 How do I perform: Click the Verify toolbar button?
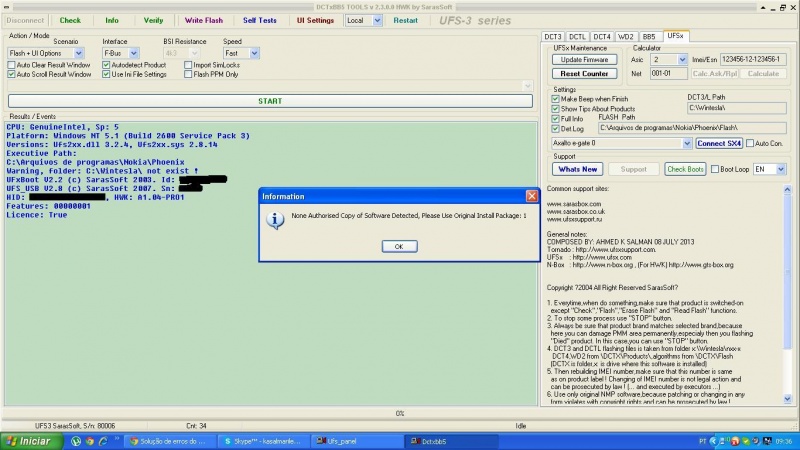(x=153, y=20)
